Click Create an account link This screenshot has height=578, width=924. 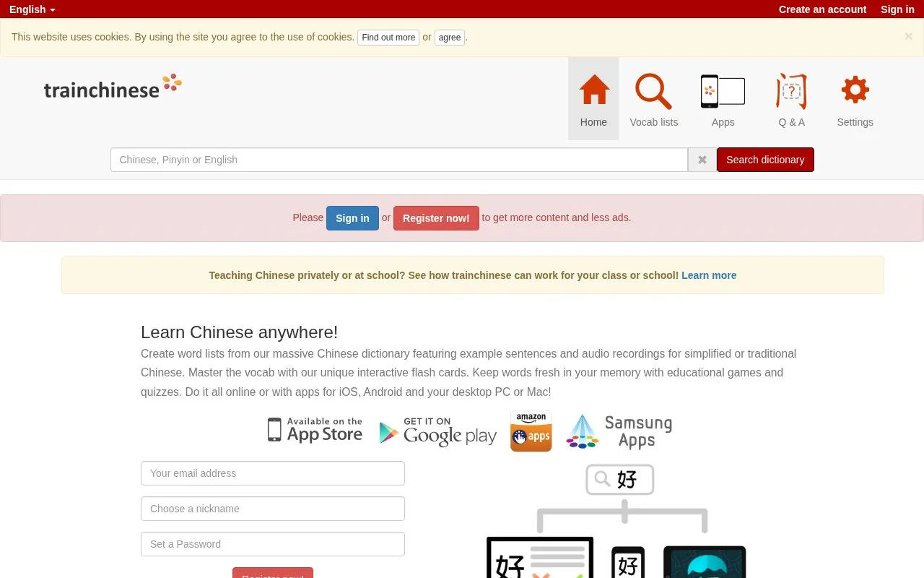point(822,9)
